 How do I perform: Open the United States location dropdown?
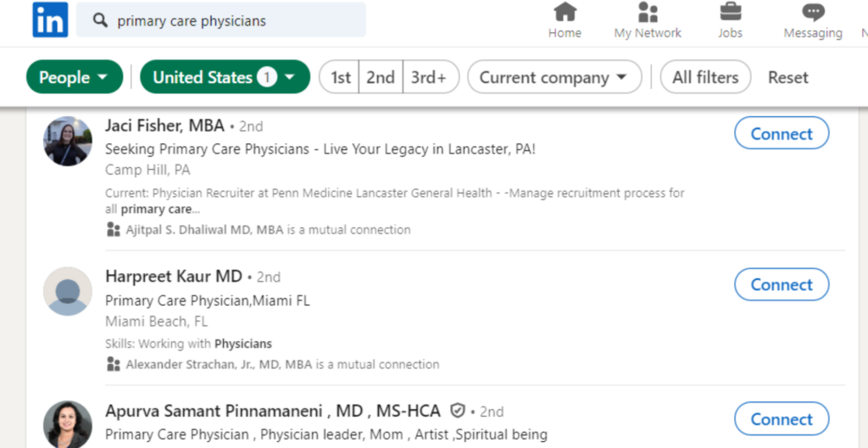click(x=225, y=77)
